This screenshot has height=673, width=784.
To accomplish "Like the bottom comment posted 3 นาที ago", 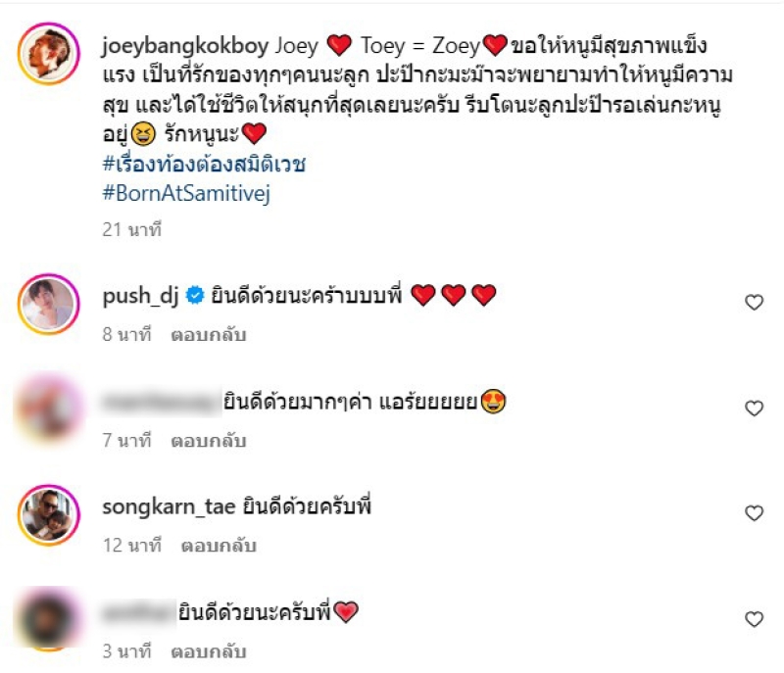I will 754,619.
